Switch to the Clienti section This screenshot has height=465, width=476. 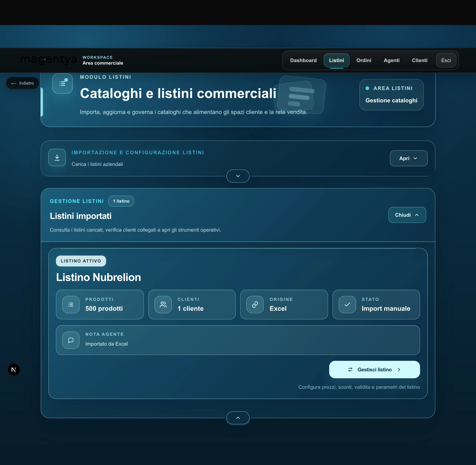419,60
